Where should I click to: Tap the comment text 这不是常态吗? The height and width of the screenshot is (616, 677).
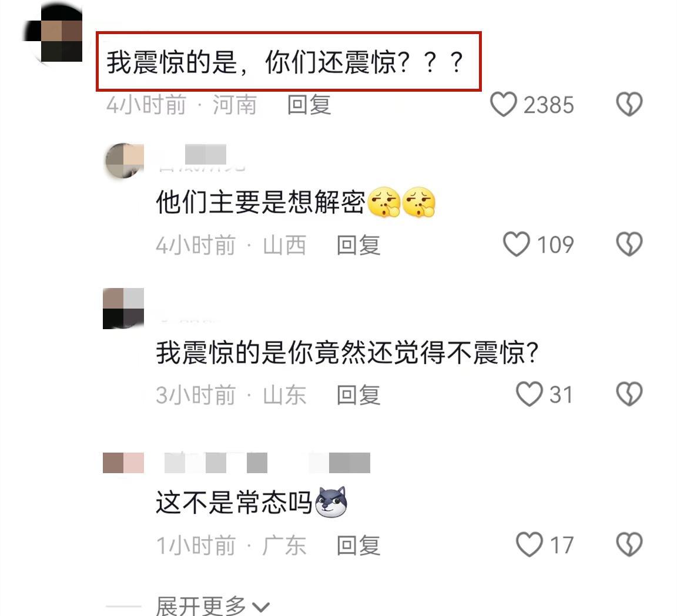pyautogui.click(x=234, y=503)
